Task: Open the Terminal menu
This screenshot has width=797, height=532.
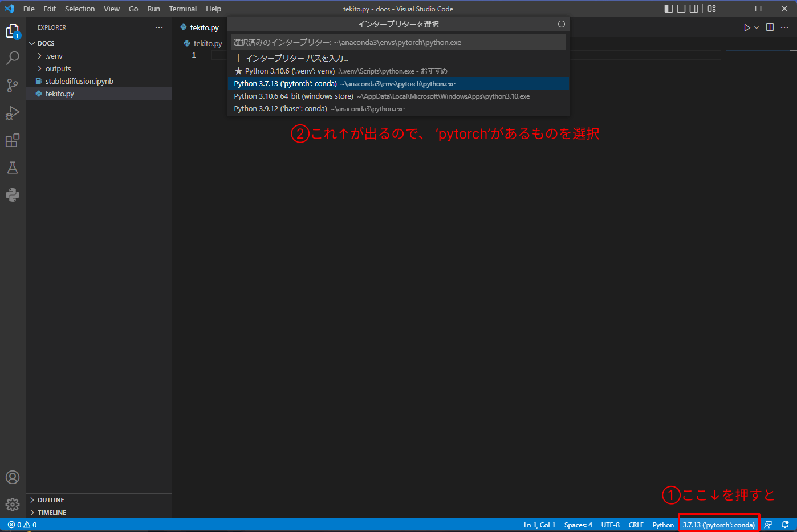Action: 183,9
